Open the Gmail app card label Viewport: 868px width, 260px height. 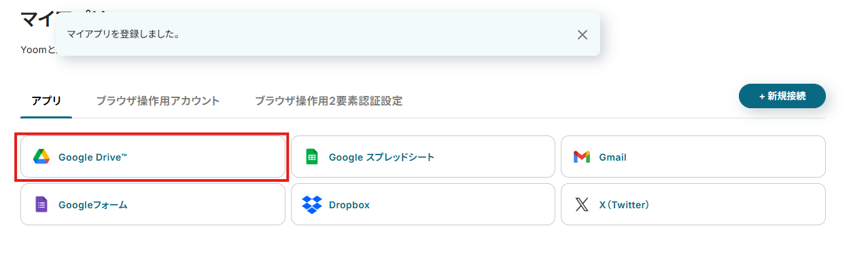click(612, 157)
